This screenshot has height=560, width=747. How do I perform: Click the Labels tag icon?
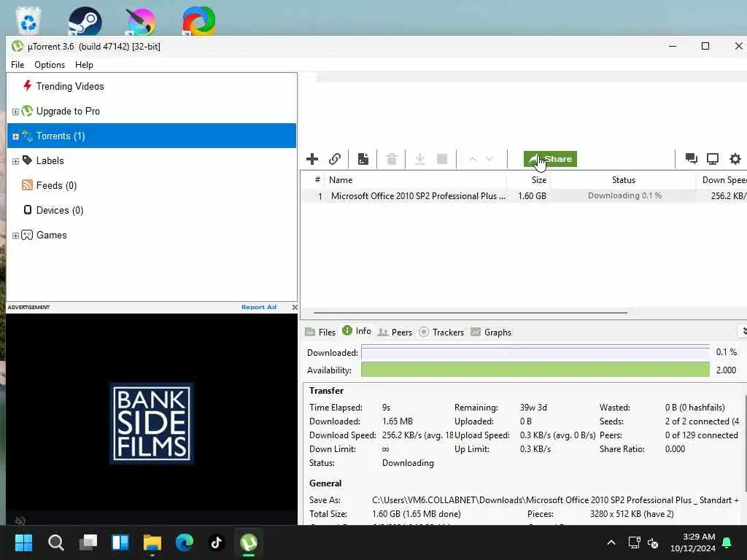[x=27, y=160]
